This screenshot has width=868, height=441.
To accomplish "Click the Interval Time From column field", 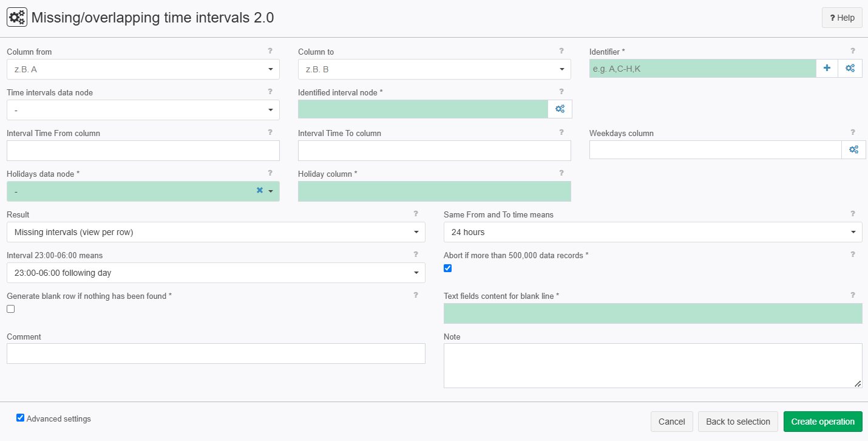I will (143, 151).
